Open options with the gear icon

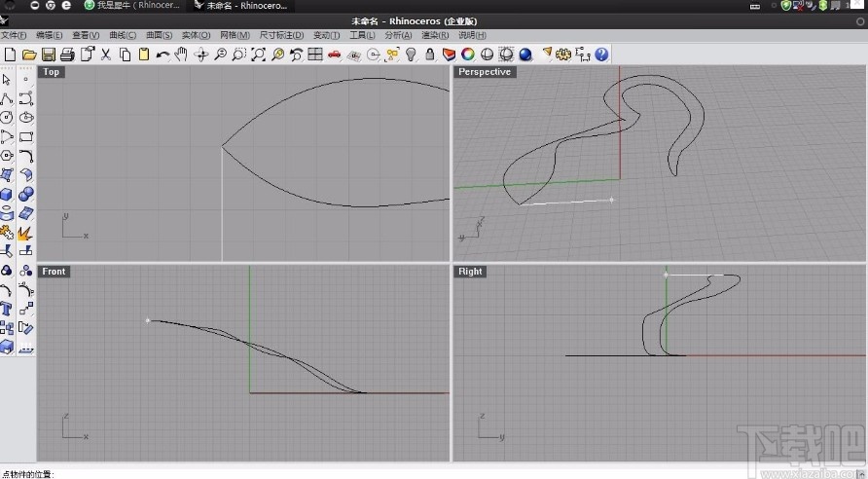[x=563, y=55]
